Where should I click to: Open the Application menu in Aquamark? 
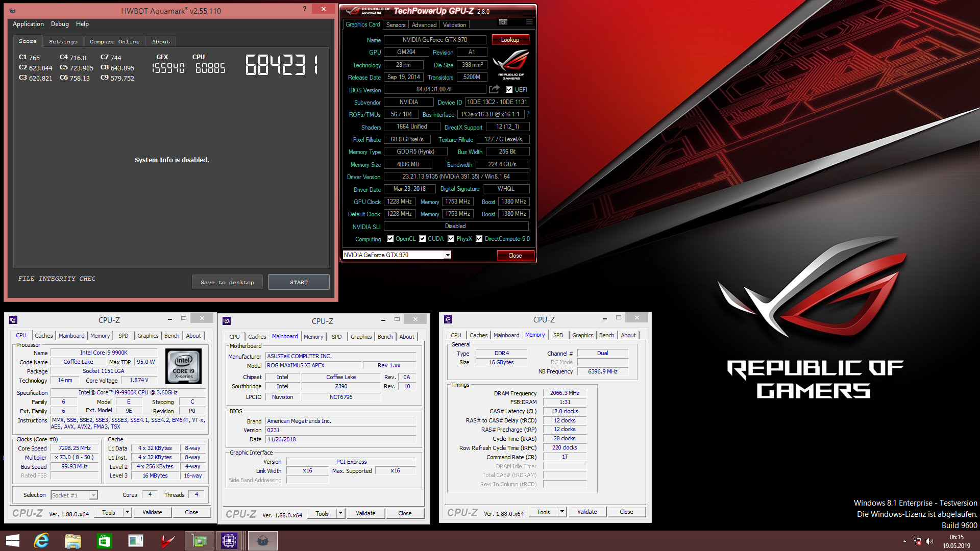coord(28,24)
